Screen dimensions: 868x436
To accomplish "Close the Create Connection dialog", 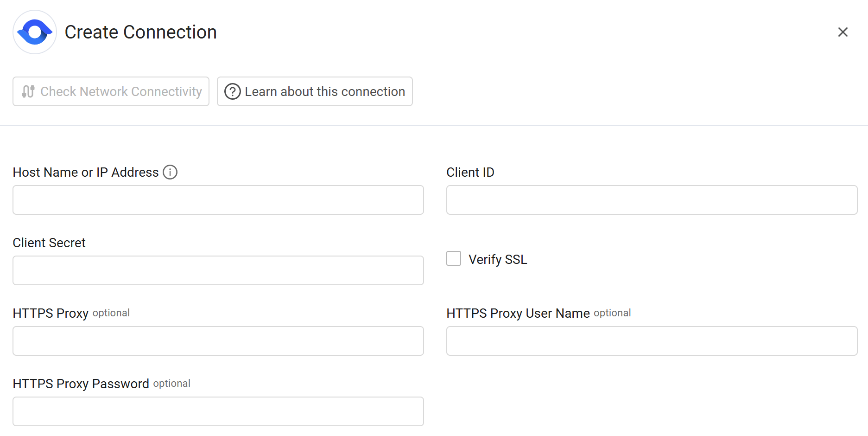I will 843,32.
